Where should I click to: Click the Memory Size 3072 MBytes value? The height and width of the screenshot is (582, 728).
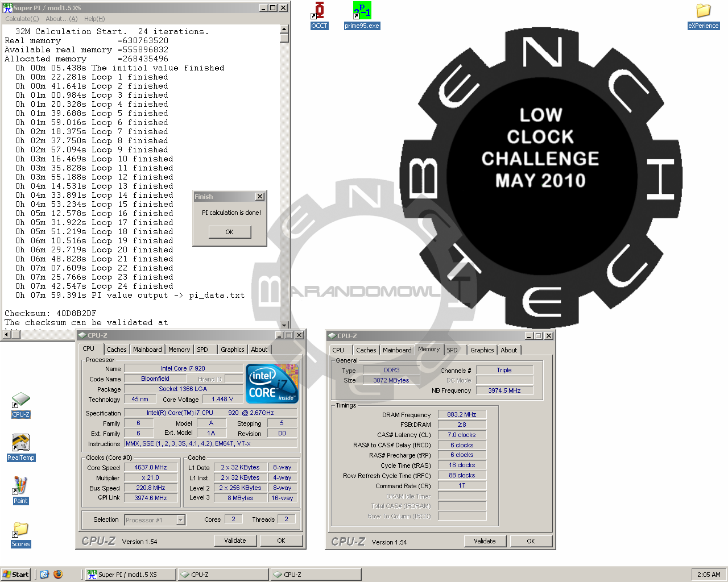[391, 380]
